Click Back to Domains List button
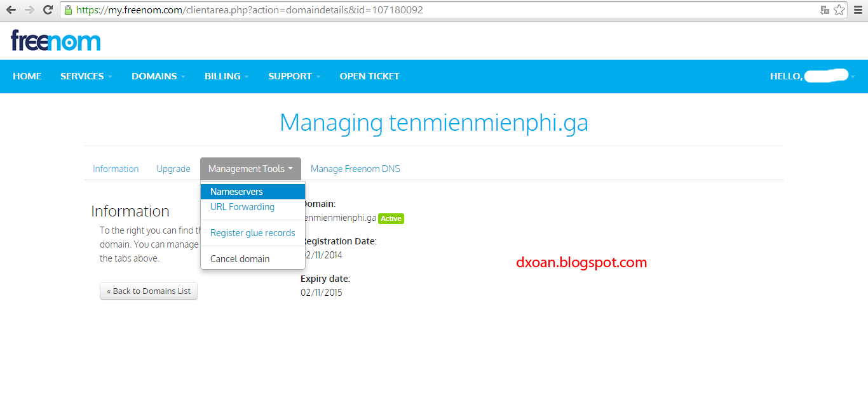The image size is (868, 398). (x=149, y=291)
